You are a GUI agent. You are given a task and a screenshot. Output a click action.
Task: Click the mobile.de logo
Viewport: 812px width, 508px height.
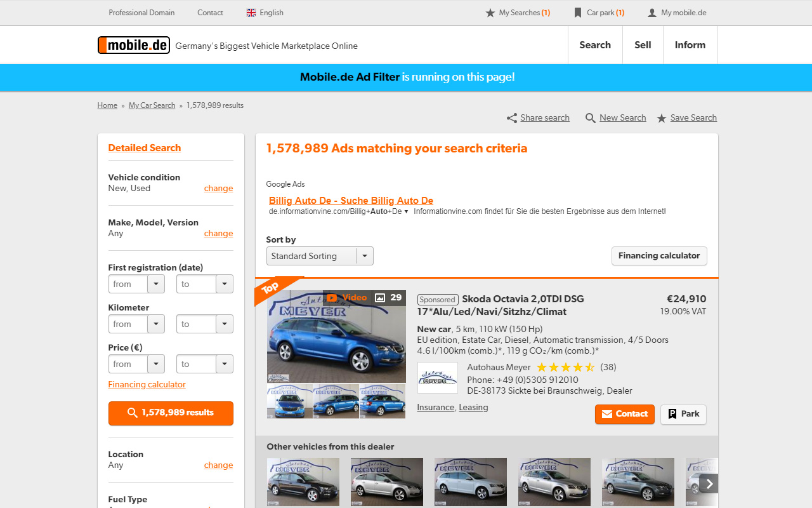133,44
